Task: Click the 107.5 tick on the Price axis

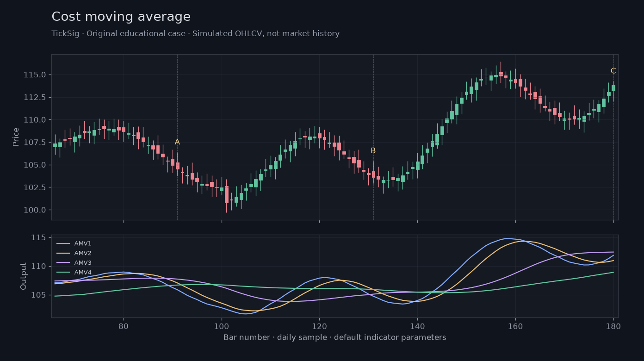Action: coord(35,142)
